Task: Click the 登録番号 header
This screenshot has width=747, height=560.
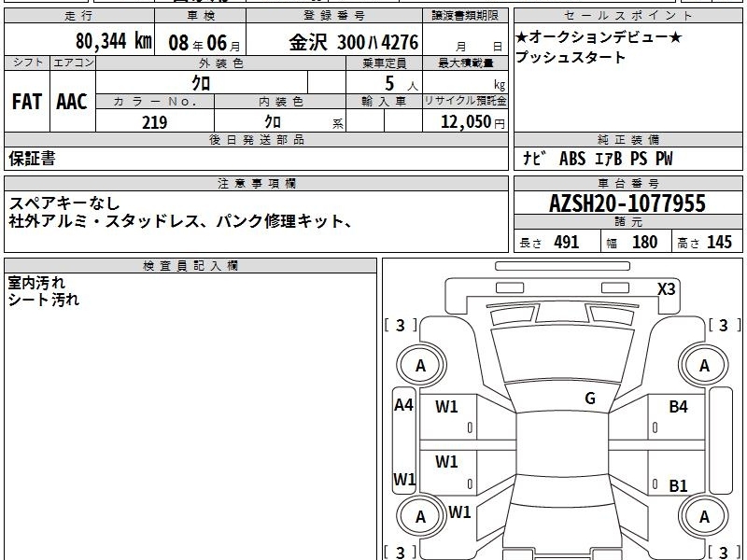Action: 334,16
